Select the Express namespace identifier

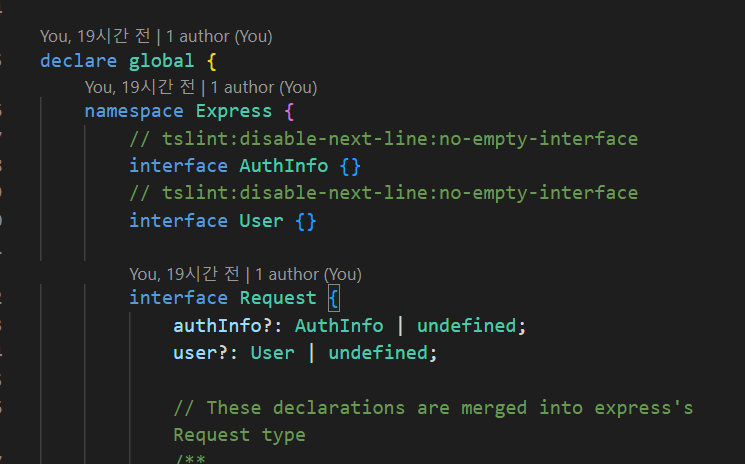(234, 111)
